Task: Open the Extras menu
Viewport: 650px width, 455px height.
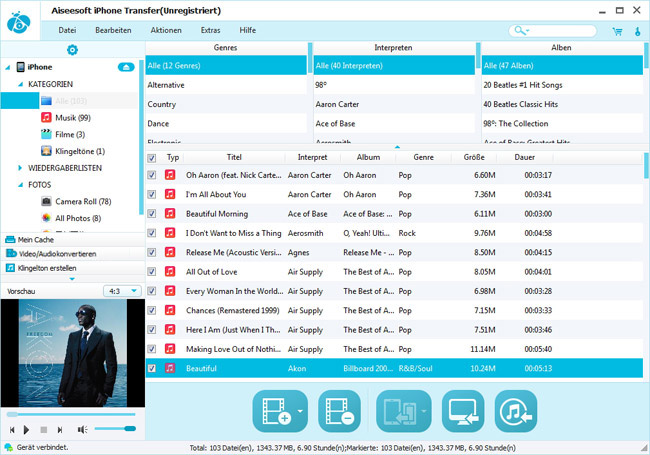Action: click(211, 30)
